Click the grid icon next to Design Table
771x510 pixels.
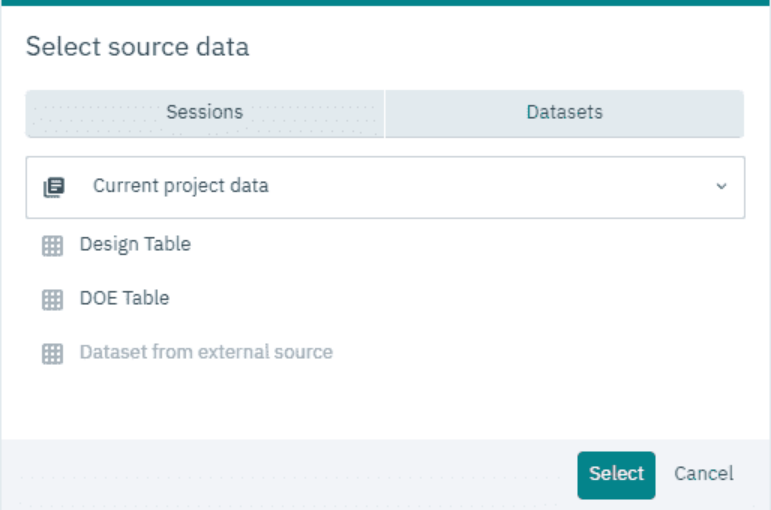coord(52,246)
